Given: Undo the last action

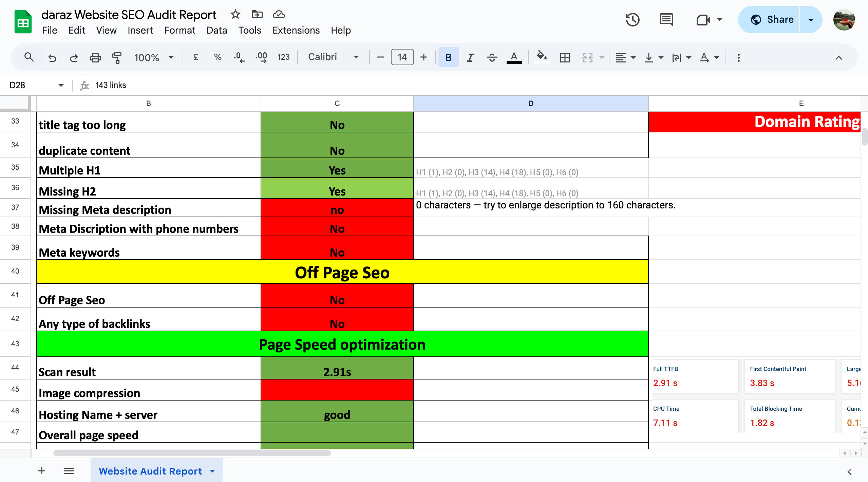Looking at the screenshot, I should (52, 57).
